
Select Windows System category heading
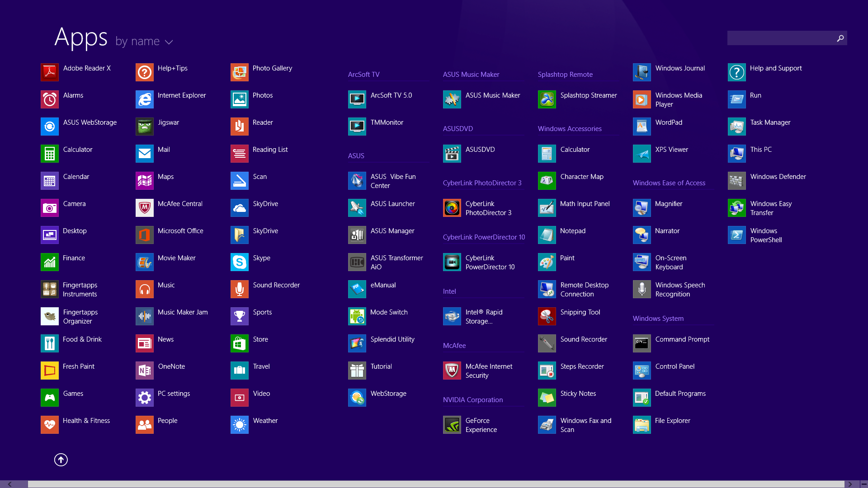click(658, 318)
